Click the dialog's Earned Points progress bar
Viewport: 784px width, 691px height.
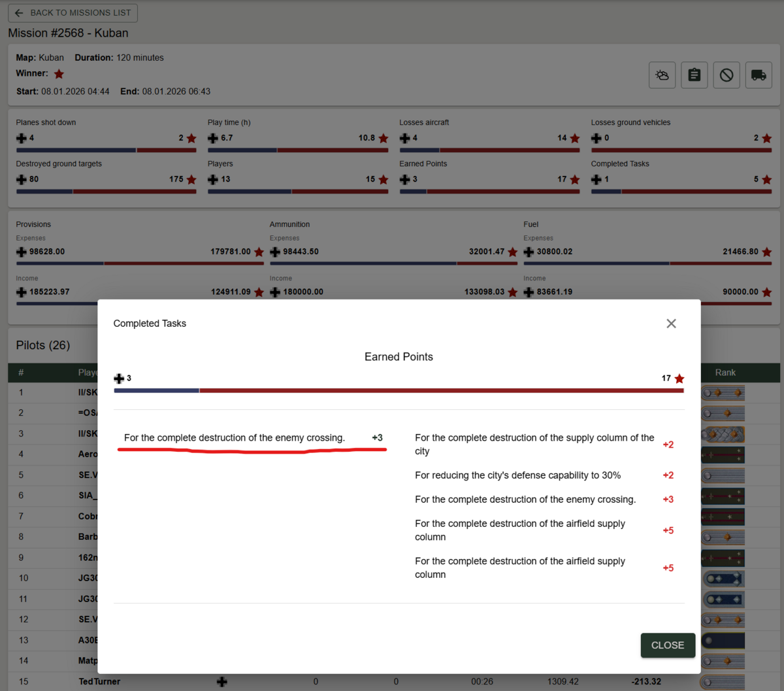coord(399,390)
